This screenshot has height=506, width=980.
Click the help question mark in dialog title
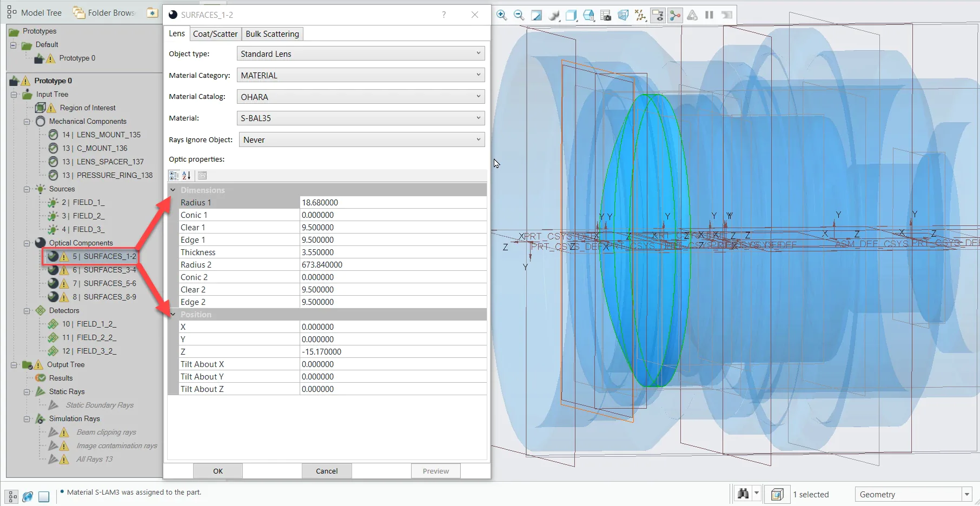tap(444, 15)
